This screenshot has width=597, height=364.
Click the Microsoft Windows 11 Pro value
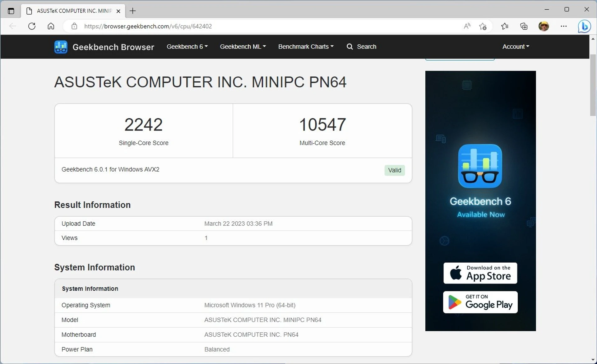coord(250,305)
